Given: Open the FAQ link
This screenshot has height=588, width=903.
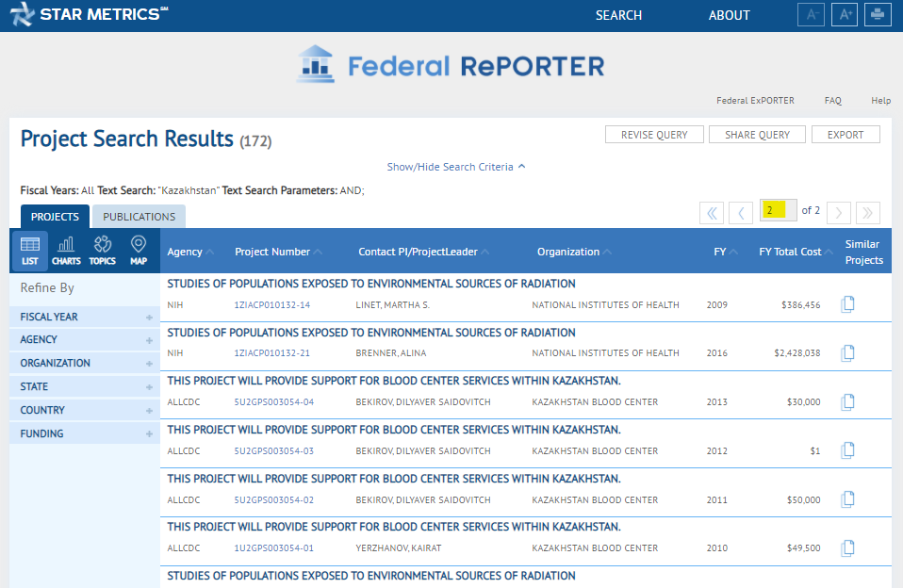Looking at the screenshot, I should (x=832, y=101).
